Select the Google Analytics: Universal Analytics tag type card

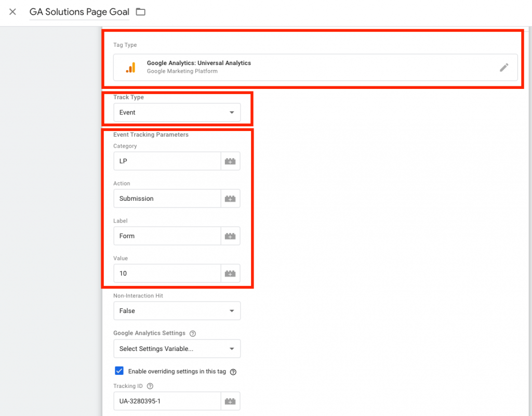click(x=315, y=67)
